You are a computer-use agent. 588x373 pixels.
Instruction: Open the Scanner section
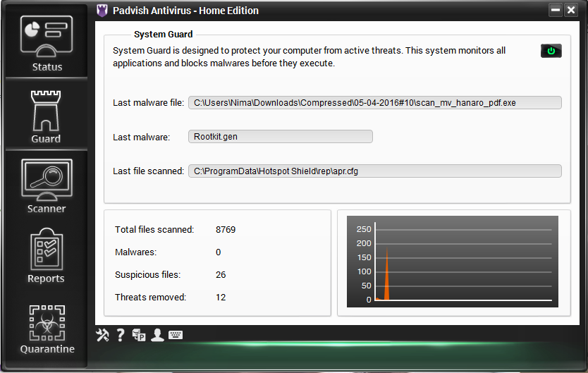coord(47,186)
